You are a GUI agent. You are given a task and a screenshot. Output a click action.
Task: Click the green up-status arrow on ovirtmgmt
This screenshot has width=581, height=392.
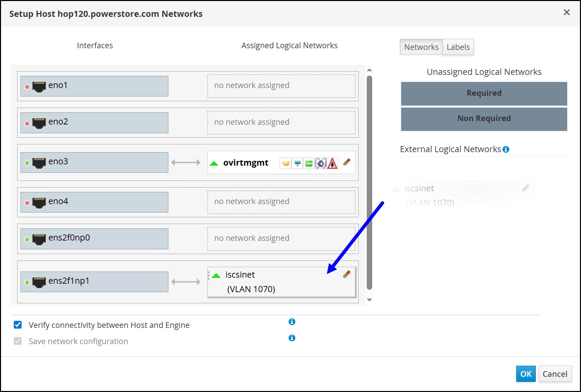214,163
